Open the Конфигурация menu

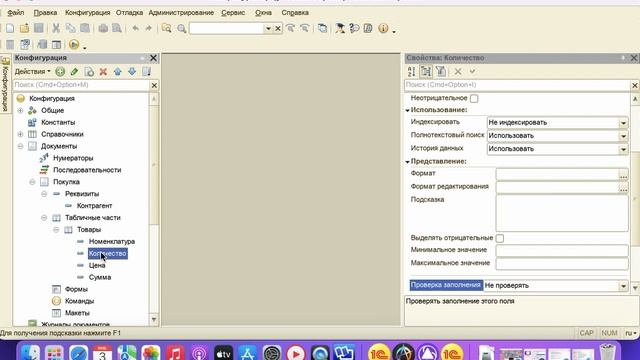click(87, 13)
